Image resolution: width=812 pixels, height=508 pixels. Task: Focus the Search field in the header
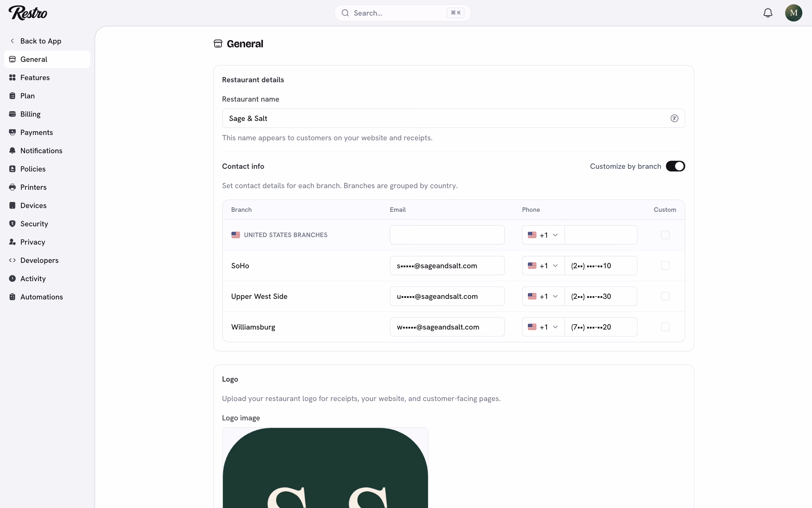point(402,13)
